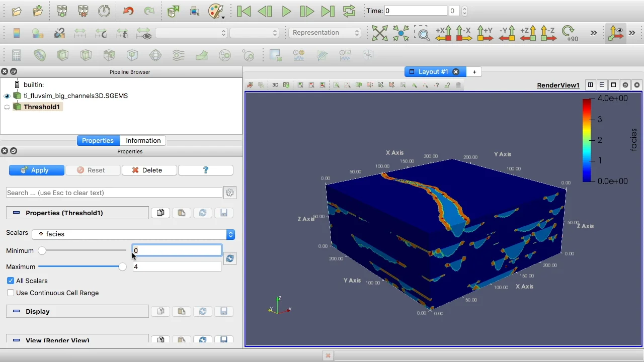Click the Delete button
Screen dimensions: 644x362
click(x=149, y=170)
